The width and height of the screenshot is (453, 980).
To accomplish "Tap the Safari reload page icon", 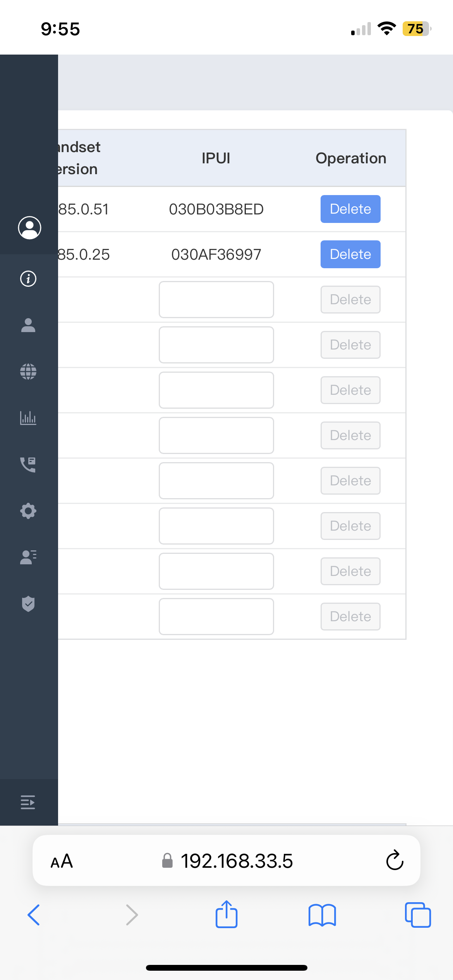I will (x=395, y=861).
